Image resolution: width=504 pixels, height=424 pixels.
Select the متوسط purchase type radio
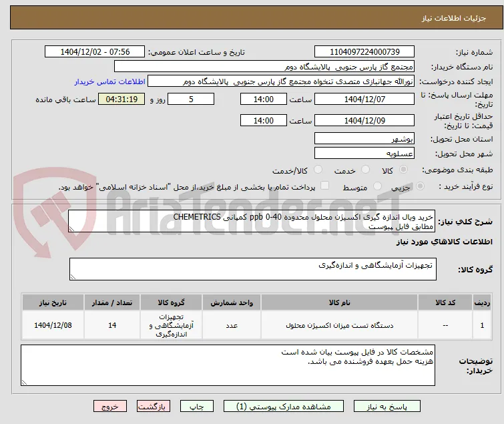[377, 186]
